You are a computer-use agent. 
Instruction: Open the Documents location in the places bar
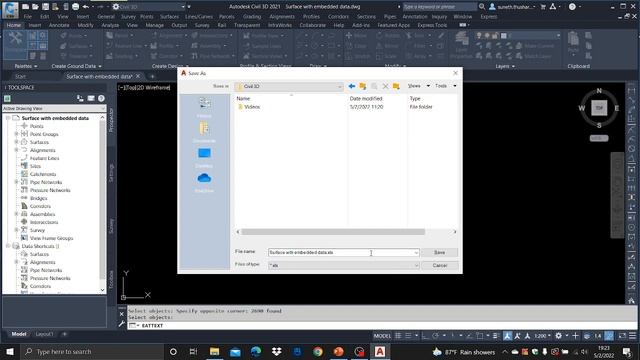coord(204,132)
